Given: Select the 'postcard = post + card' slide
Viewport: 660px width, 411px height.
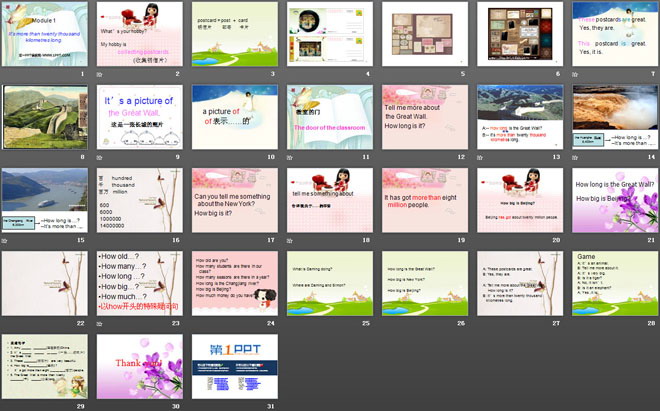Looking at the screenshot, I should click(x=233, y=35).
